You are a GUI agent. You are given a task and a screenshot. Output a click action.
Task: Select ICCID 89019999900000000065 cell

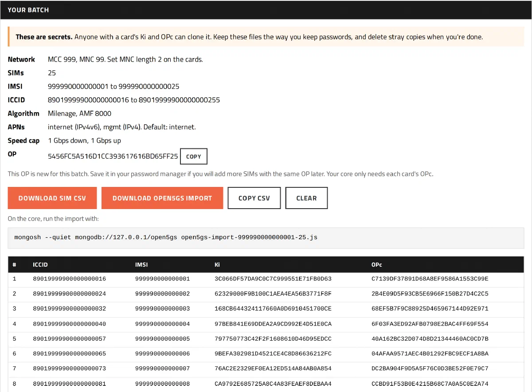pos(69,354)
